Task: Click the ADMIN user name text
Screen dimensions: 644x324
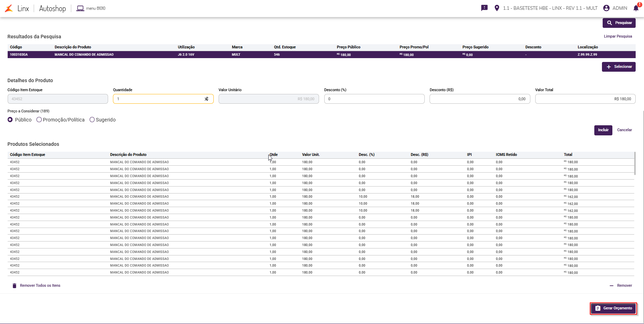Action: (x=620, y=8)
